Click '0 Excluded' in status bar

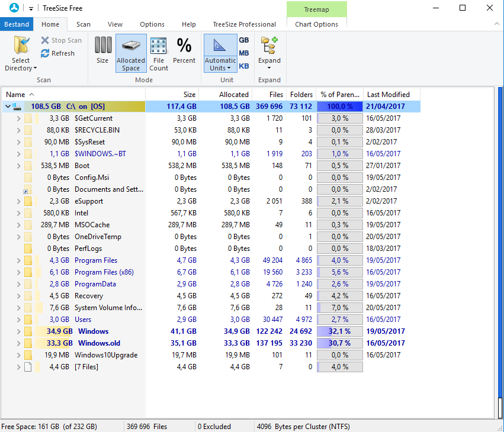pos(214,427)
